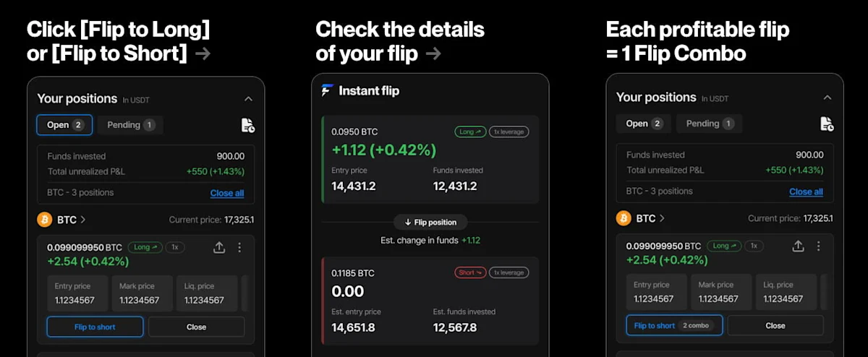The image size is (868, 357).
Task: Click the document export icon in left positions panel
Action: [248, 125]
